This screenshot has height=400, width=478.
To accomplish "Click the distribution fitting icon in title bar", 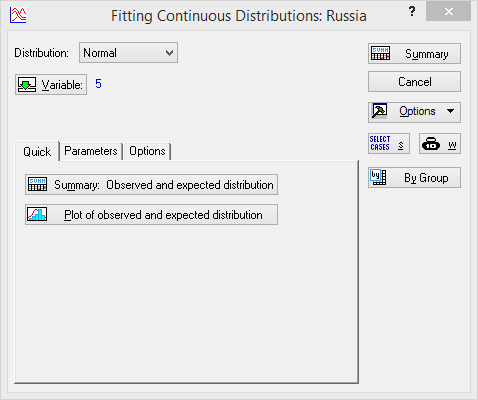I will point(18,15).
